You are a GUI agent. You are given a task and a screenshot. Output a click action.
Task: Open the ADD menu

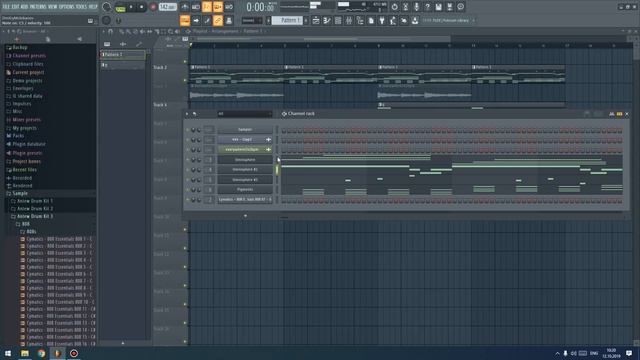(x=24, y=7)
